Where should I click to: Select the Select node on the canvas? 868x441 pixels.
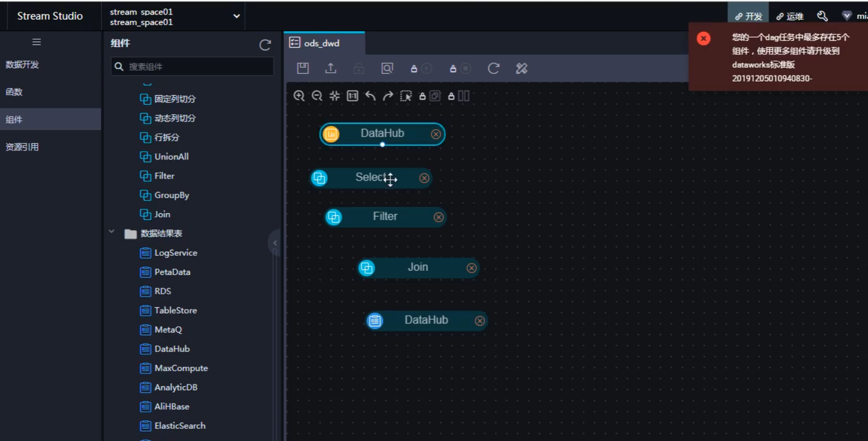coord(372,178)
